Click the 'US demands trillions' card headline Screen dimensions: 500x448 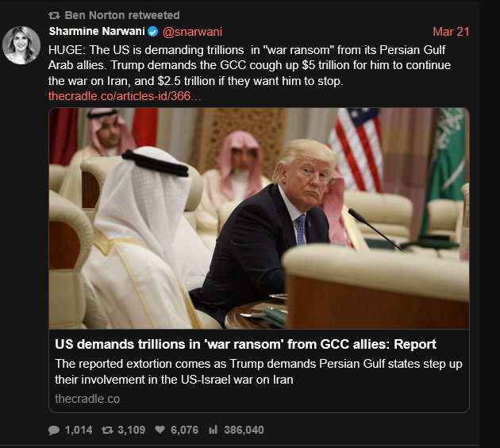point(245,344)
